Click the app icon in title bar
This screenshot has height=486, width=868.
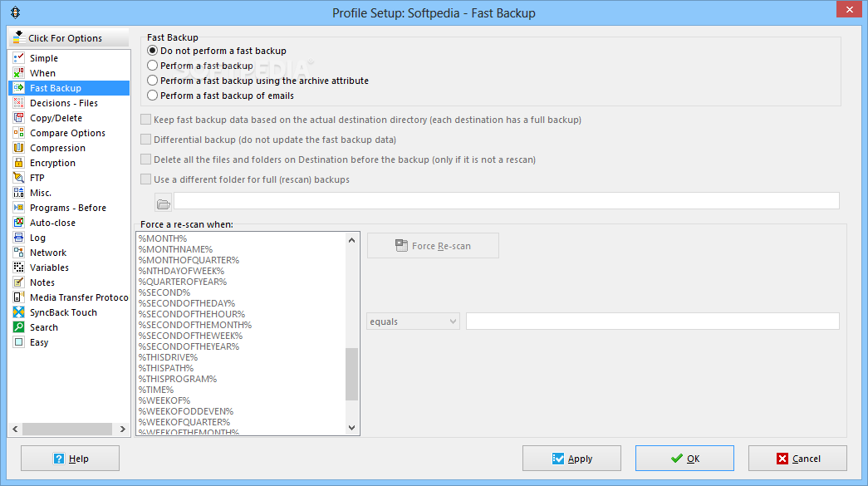(16, 12)
